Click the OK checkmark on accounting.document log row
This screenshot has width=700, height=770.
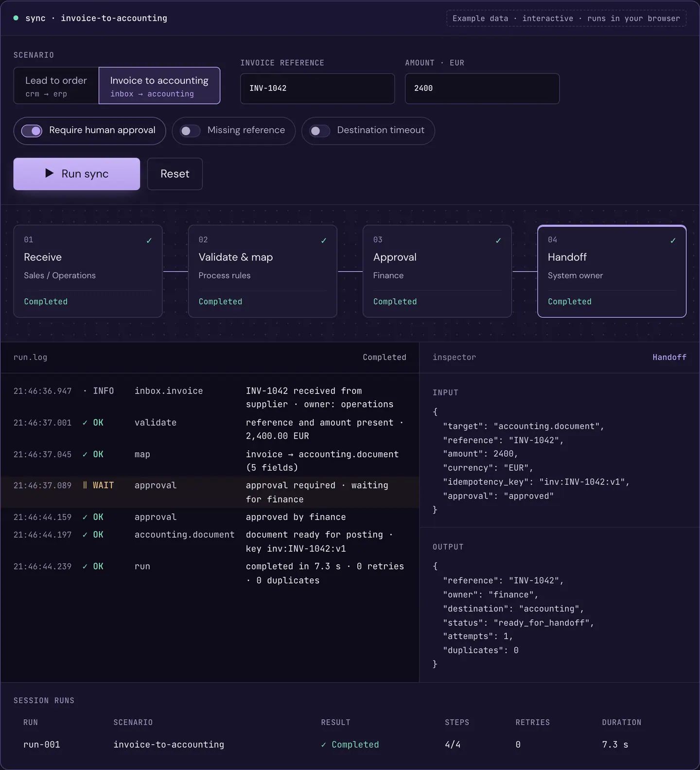pyautogui.click(x=85, y=535)
